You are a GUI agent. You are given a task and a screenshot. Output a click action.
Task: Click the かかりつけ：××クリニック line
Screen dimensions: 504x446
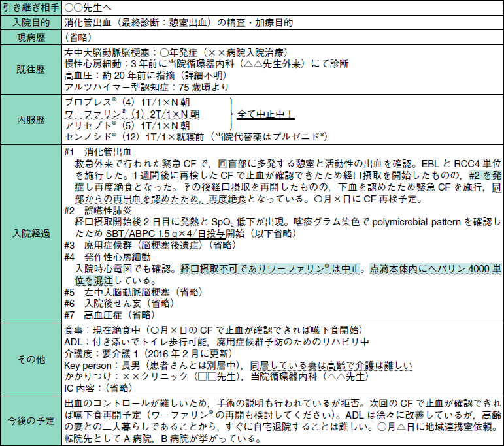216,377
